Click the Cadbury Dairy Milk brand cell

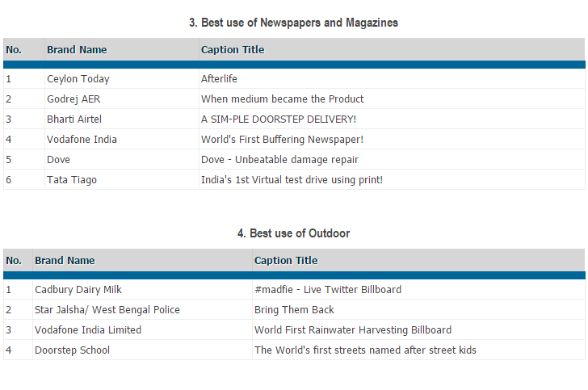point(78,290)
